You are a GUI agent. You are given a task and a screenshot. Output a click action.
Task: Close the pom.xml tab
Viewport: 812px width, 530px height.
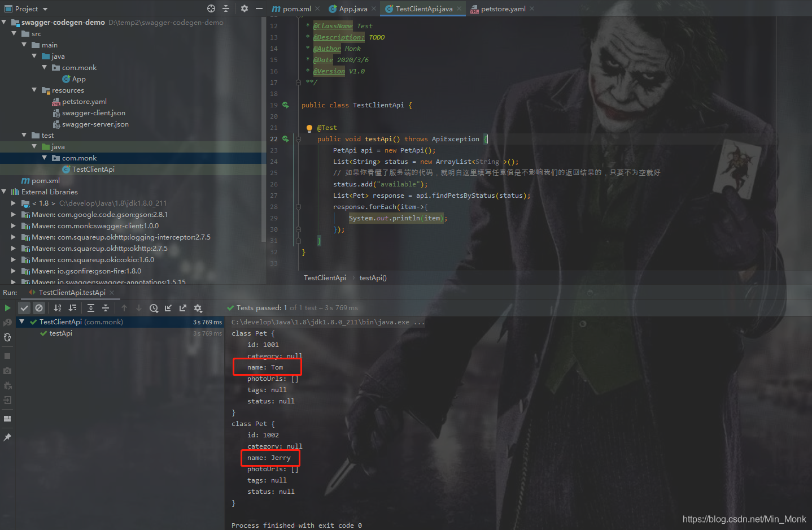(x=317, y=8)
